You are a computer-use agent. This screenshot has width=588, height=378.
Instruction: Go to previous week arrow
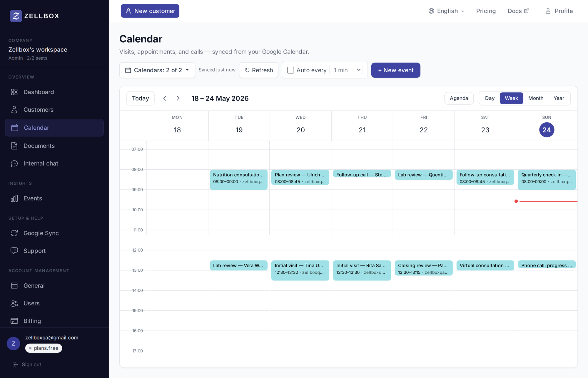[x=165, y=98]
